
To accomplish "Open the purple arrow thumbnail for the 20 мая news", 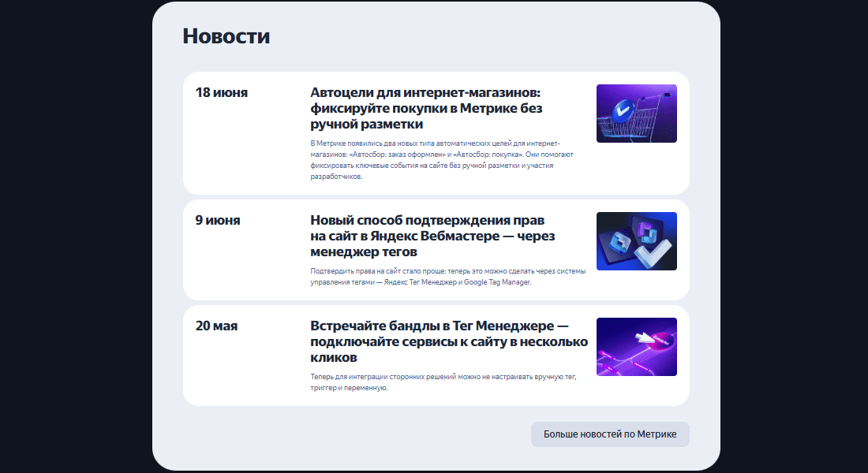I will click(x=637, y=347).
